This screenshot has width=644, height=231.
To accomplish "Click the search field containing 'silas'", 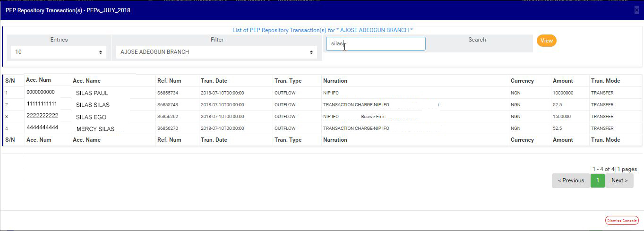I will click(x=376, y=44).
